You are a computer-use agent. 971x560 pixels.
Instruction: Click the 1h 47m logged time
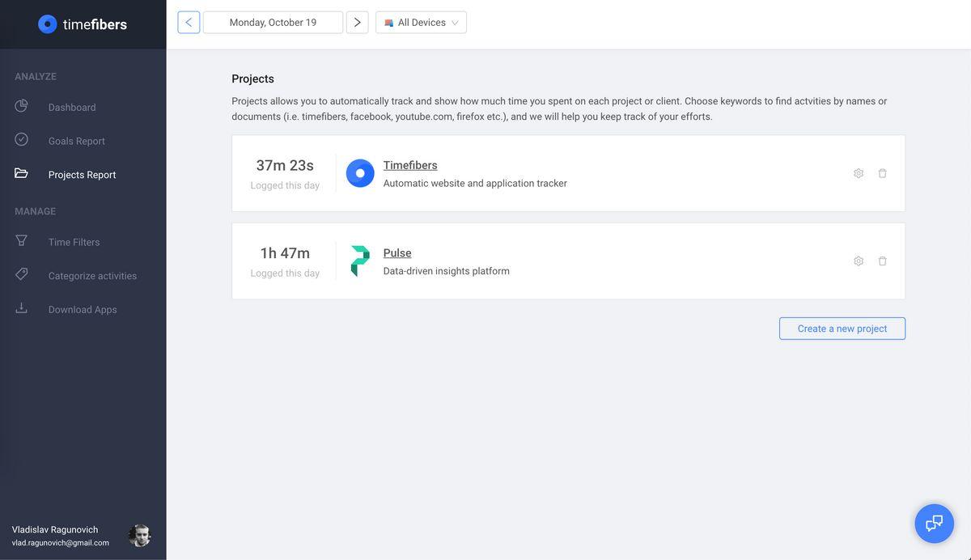tap(285, 253)
